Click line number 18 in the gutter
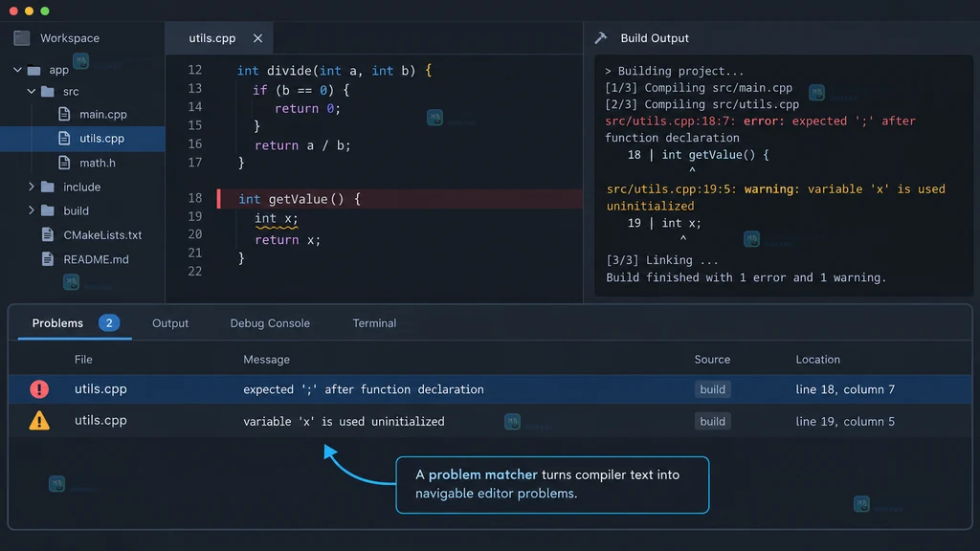Image resolution: width=980 pixels, height=551 pixels. tap(195, 198)
